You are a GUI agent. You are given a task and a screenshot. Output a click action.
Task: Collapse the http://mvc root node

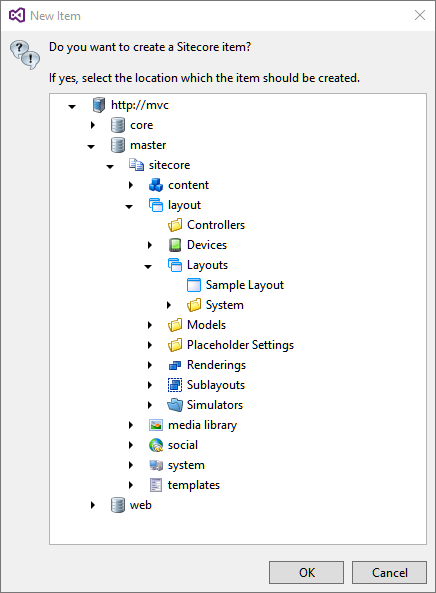tap(72, 106)
